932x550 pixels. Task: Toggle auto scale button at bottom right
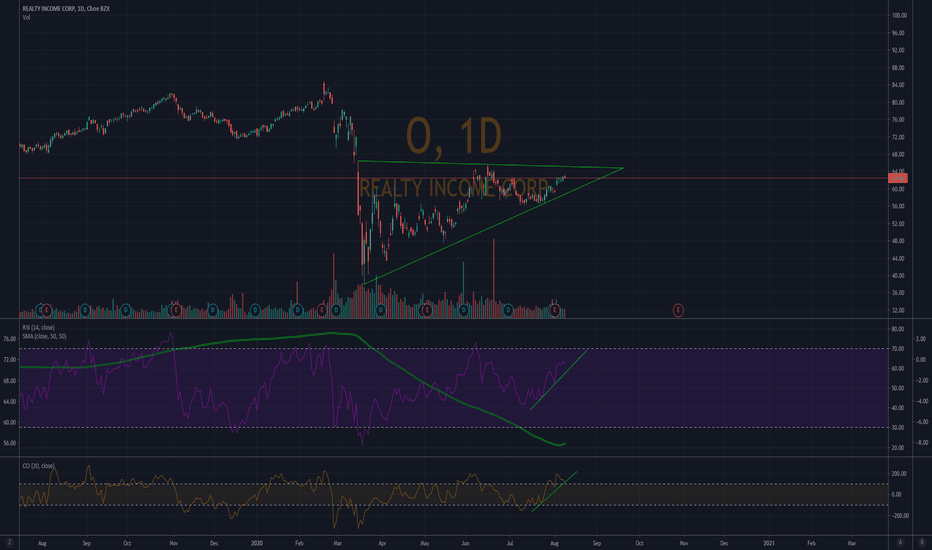pyautogui.click(x=900, y=542)
